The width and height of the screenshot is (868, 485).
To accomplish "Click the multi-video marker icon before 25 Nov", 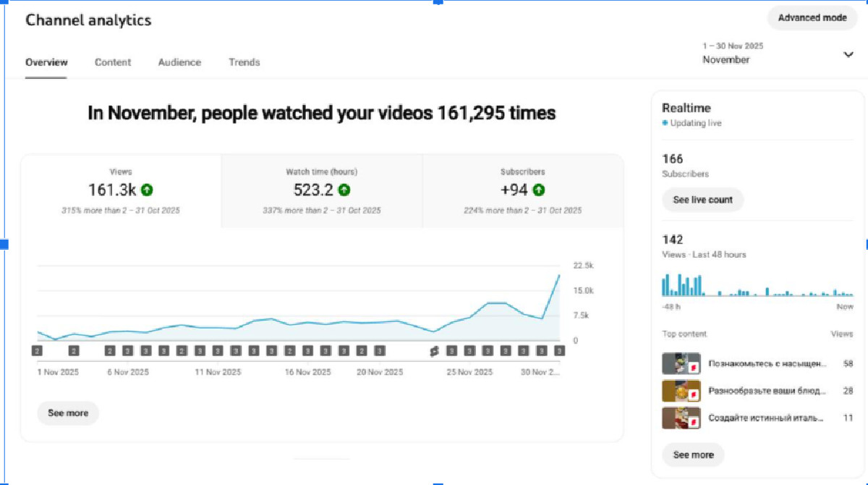I will pos(434,351).
